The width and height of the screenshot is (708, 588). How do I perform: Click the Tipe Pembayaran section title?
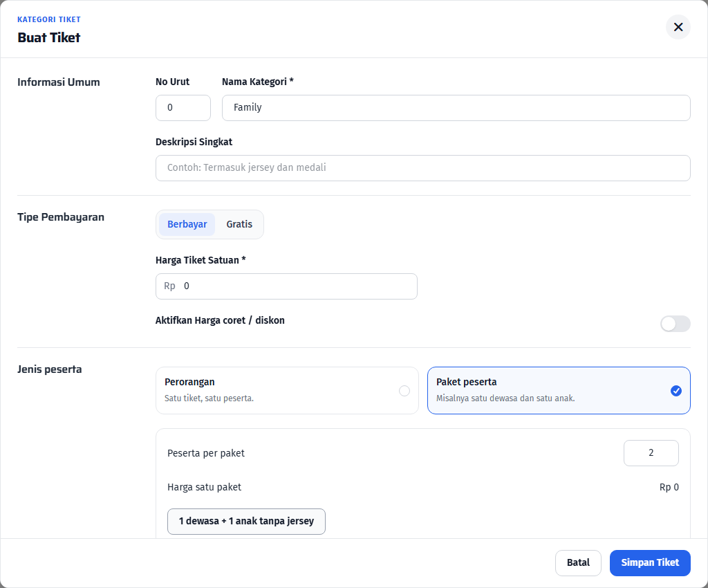[61, 217]
